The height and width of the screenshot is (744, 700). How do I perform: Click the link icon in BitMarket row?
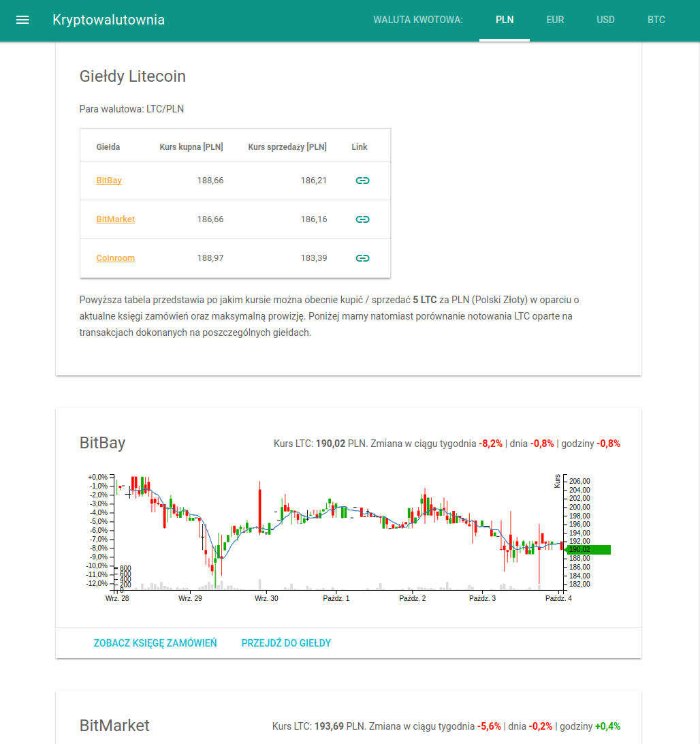coord(362,219)
